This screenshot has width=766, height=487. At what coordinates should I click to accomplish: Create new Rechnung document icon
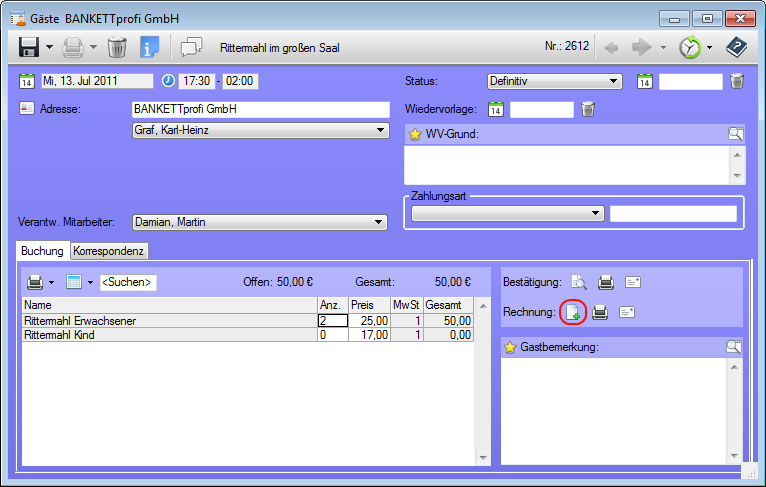pyautogui.click(x=573, y=312)
